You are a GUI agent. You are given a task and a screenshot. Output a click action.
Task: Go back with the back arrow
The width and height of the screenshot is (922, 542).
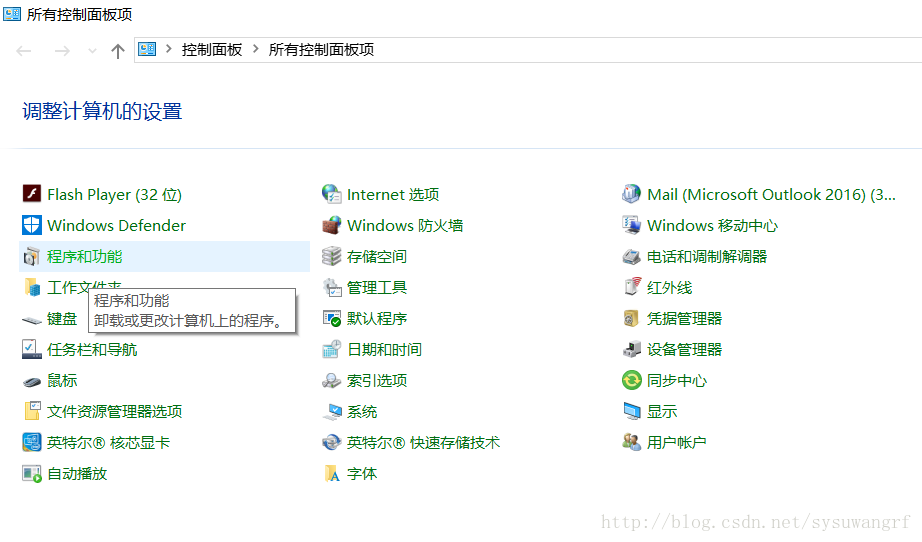(x=24, y=51)
